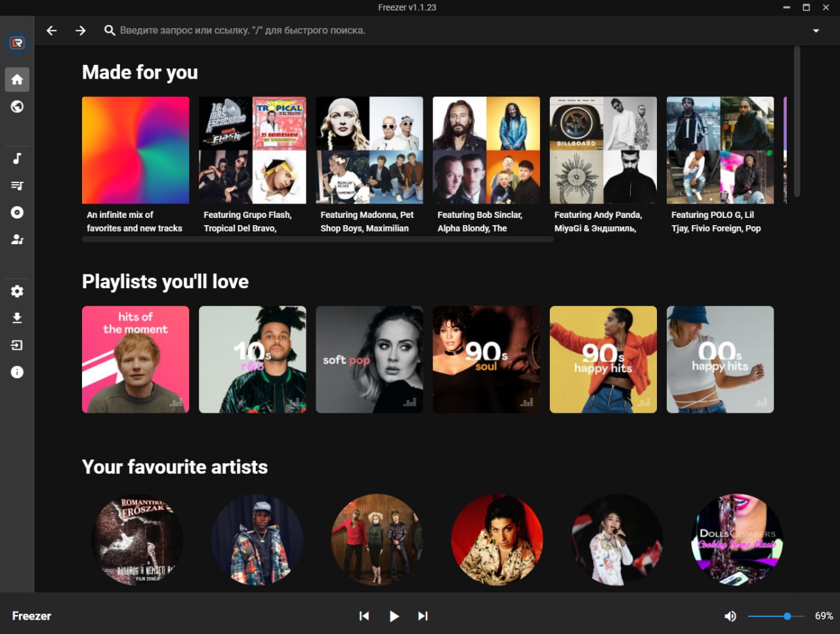The height and width of the screenshot is (634, 840).
Task: Open the About info icon
Action: [x=17, y=372]
